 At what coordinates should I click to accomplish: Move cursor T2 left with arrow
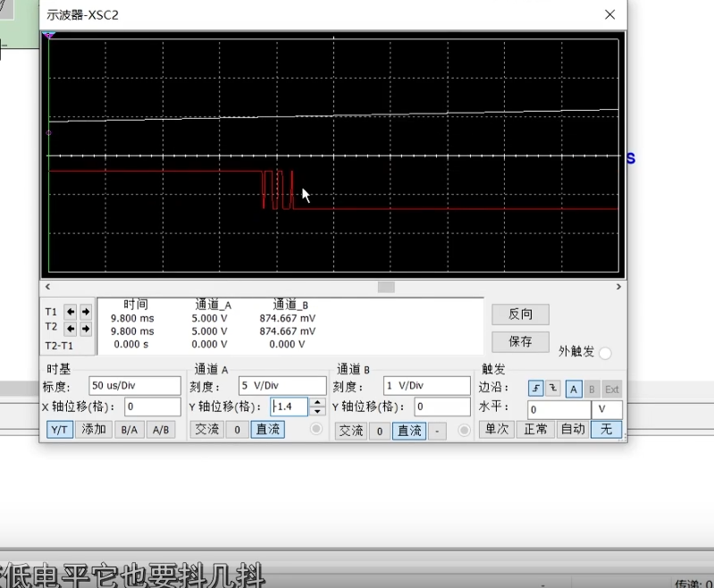(70, 328)
